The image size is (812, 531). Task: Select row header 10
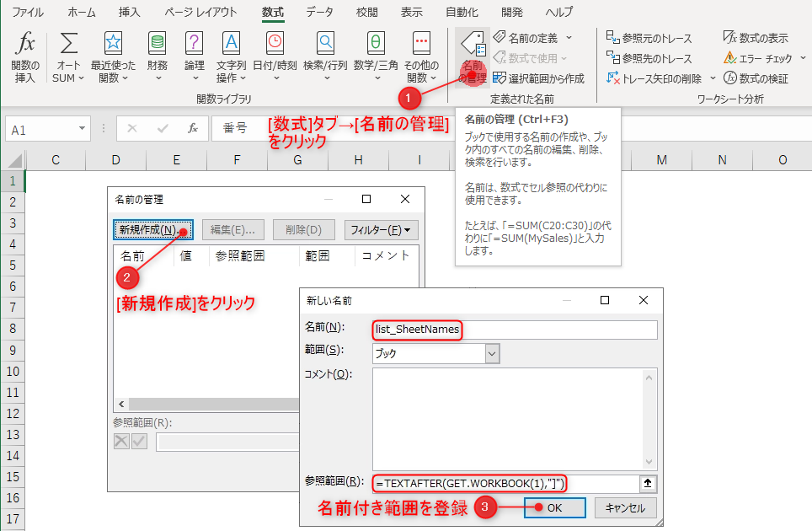13,372
